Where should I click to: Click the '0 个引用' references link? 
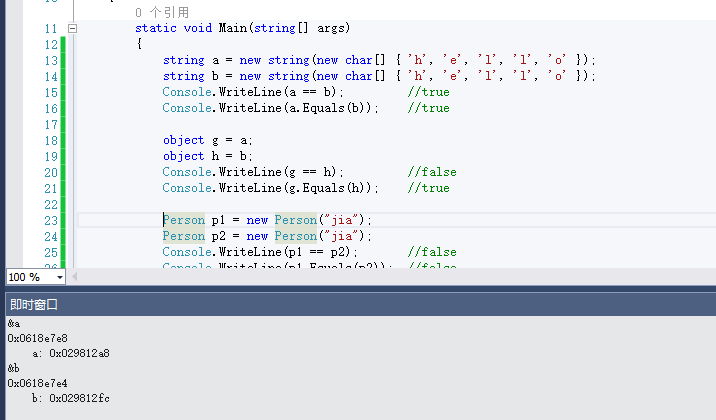161,12
